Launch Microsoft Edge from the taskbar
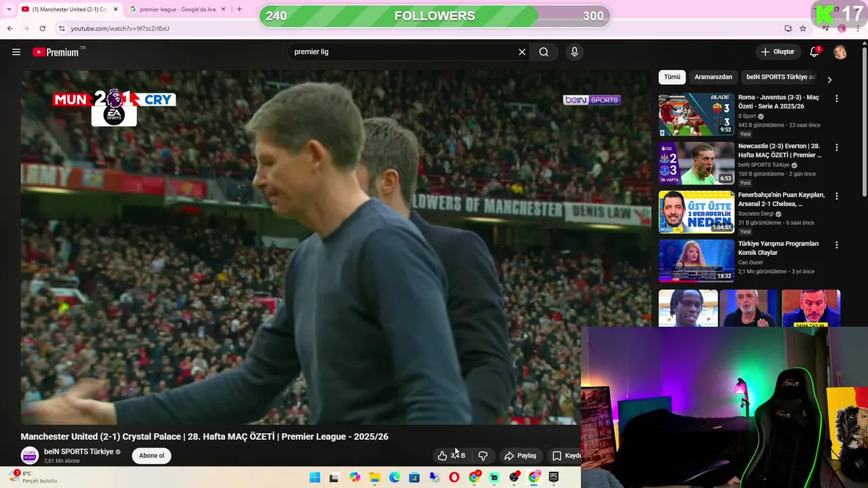 pyautogui.click(x=395, y=477)
